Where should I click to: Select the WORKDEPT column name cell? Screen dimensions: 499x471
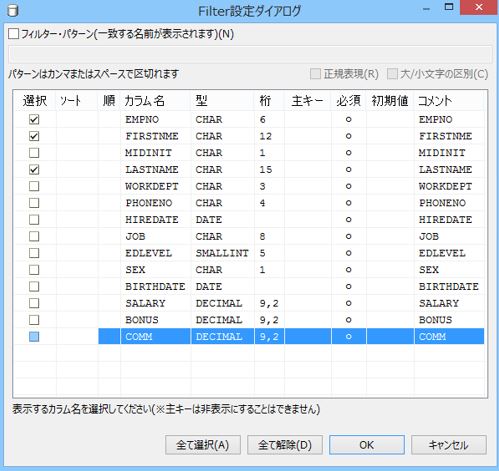pyautogui.click(x=156, y=186)
